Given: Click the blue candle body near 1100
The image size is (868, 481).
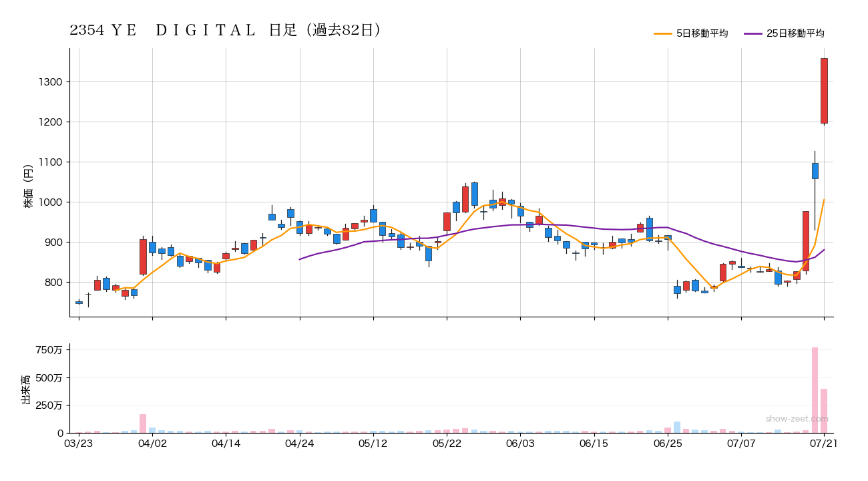Looking at the screenshot, I should coord(815,171).
